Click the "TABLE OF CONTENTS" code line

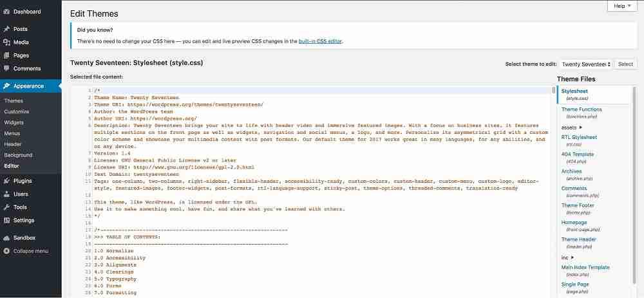click(128, 237)
